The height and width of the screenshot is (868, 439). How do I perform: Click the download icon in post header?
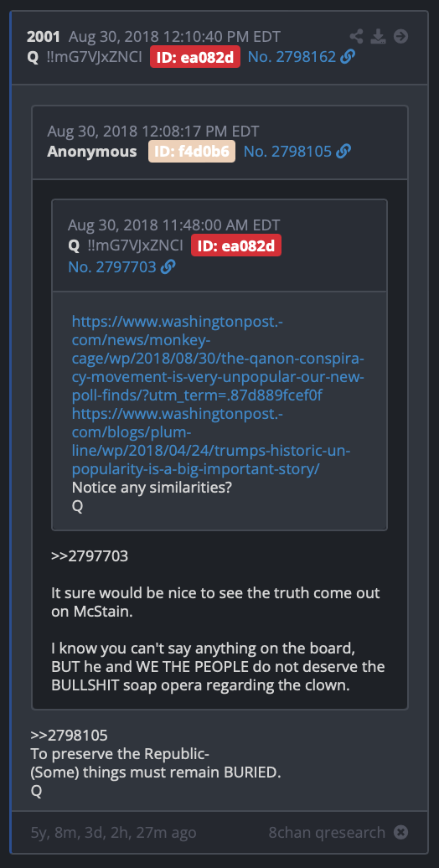(378, 37)
